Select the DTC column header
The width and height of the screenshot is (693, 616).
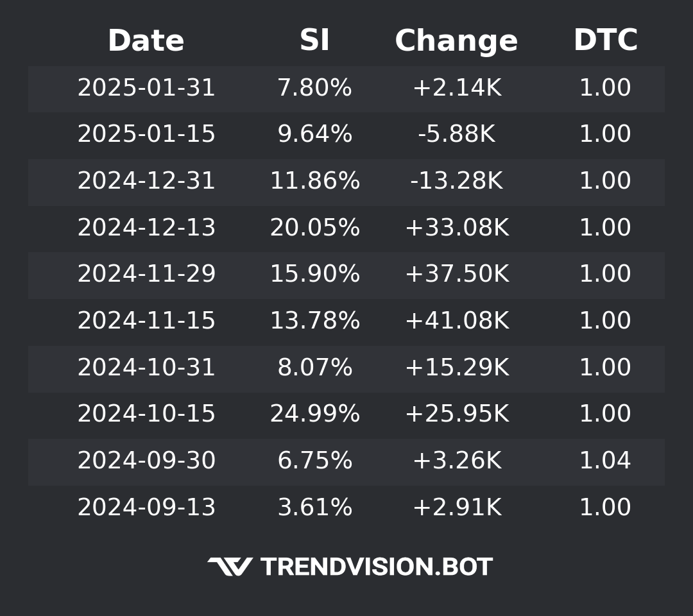click(x=605, y=41)
